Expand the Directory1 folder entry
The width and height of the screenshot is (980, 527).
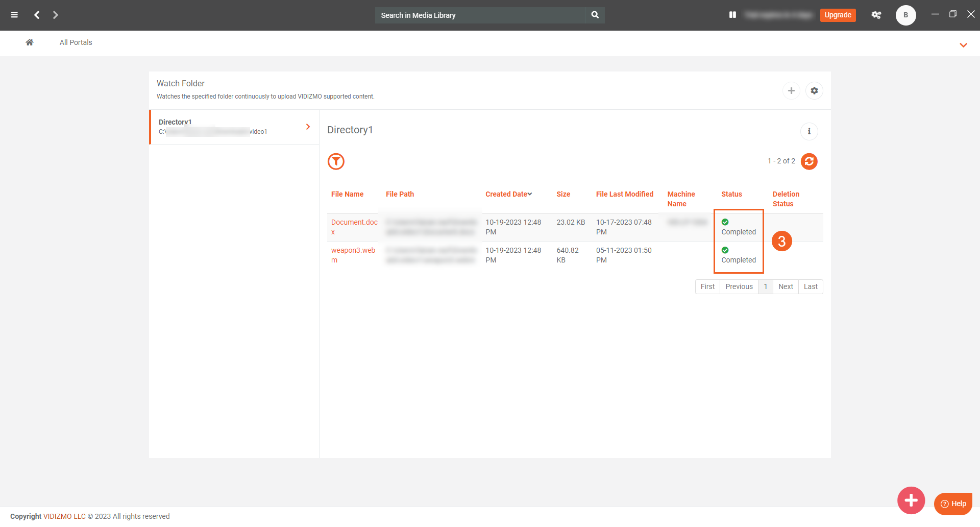[308, 127]
